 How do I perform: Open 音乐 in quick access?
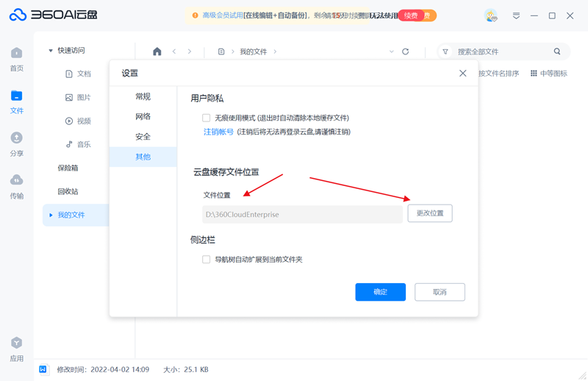coord(78,144)
